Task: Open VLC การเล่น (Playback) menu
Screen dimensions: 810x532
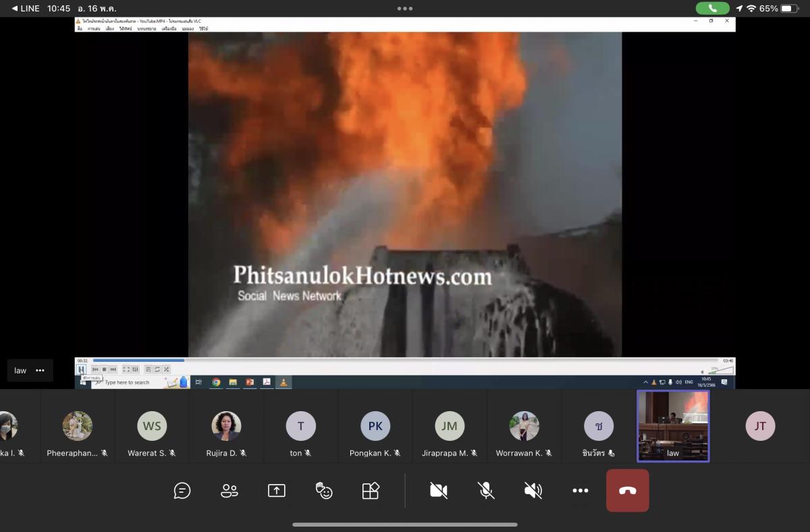Action: pyautogui.click(x=94, y=29)
